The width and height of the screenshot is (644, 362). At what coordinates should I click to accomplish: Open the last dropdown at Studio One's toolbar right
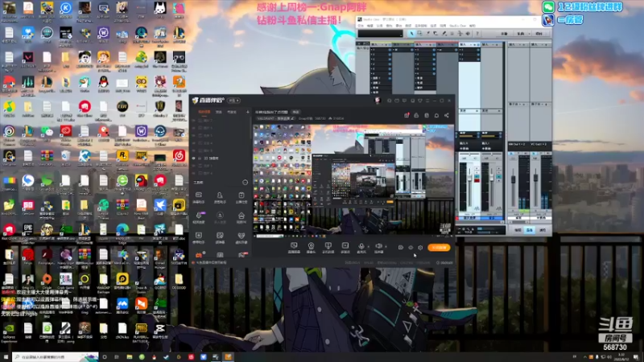pos(539,34)
